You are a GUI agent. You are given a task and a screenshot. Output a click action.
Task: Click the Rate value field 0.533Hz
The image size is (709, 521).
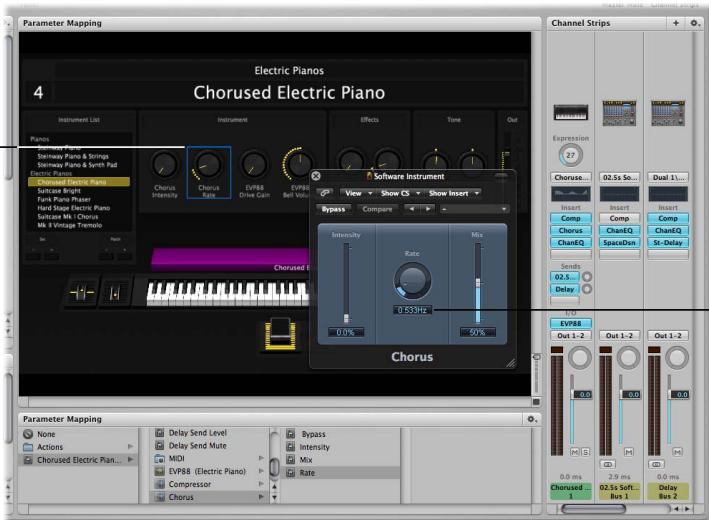(x=412, y=310)
